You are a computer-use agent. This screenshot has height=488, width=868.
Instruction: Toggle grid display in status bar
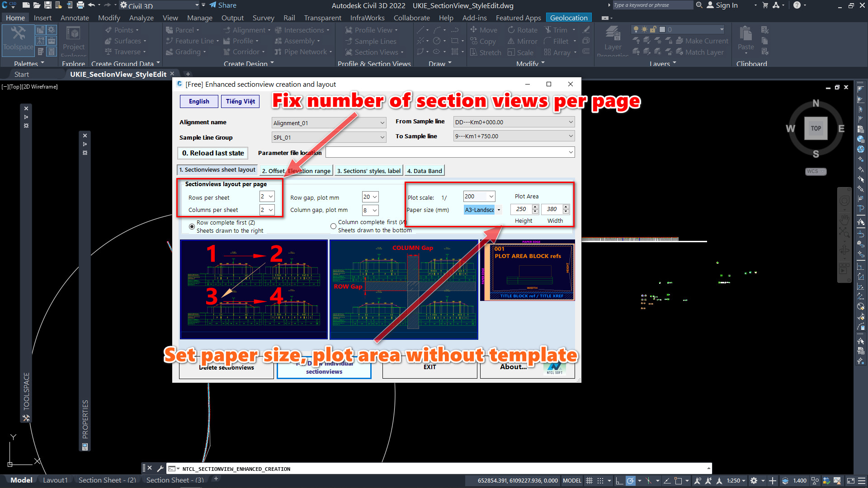point(589,480)
